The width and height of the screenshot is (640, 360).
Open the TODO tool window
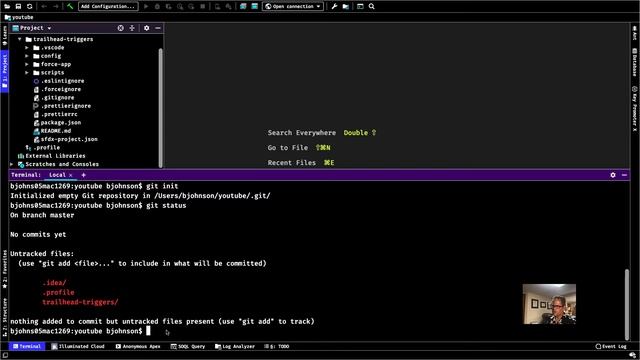point(277,346)
